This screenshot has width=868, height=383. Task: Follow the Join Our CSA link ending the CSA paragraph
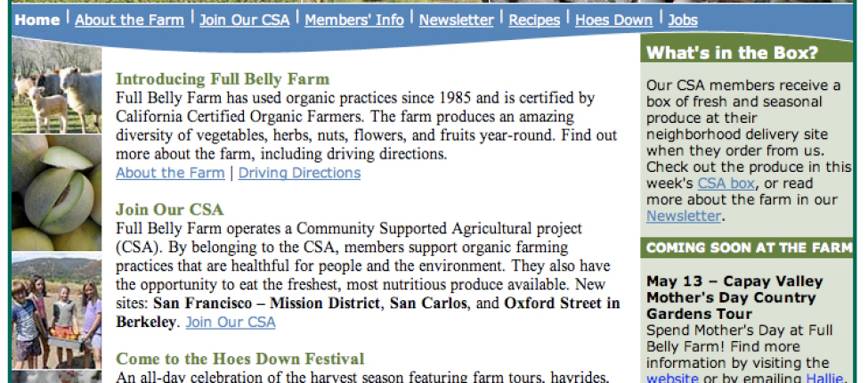click(x=231, y=322)
